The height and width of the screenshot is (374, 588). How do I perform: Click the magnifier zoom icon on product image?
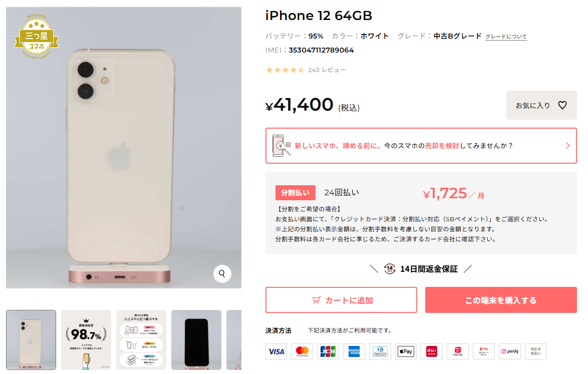(x=222, y=273)
